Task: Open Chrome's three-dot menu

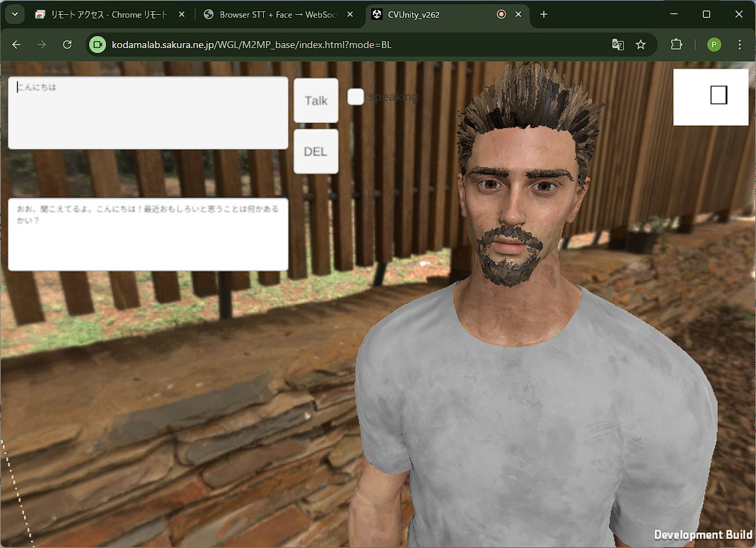Action: pos(740,45)
